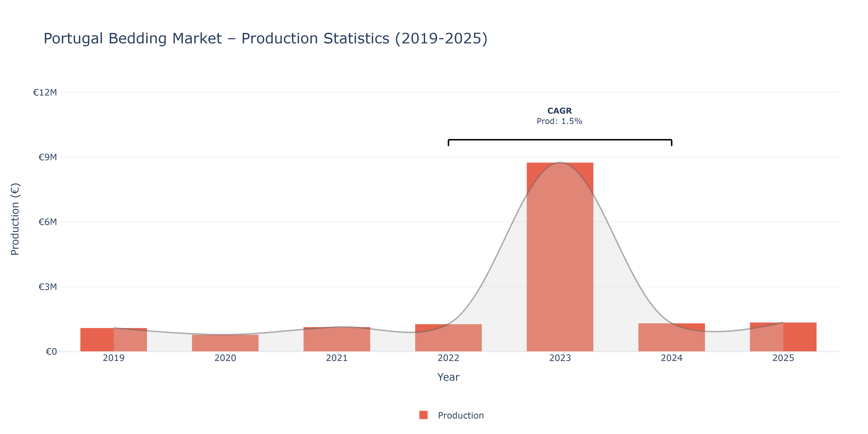Image resolution: width=868 pixels, height=434 pixels.
Task: Click the '2025' x-axis label
Action: click(783, 358)
